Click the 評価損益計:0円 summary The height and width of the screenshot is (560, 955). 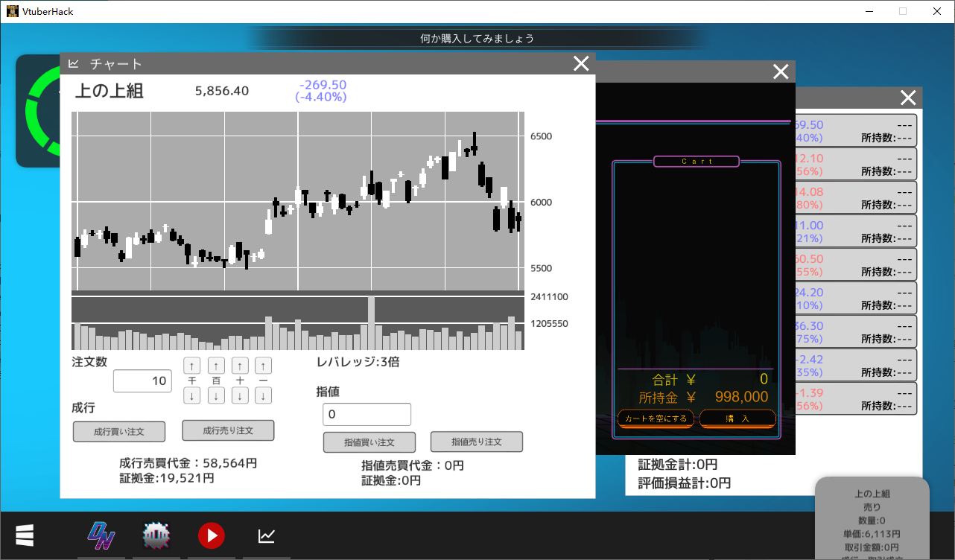click(x=684, y=483)
